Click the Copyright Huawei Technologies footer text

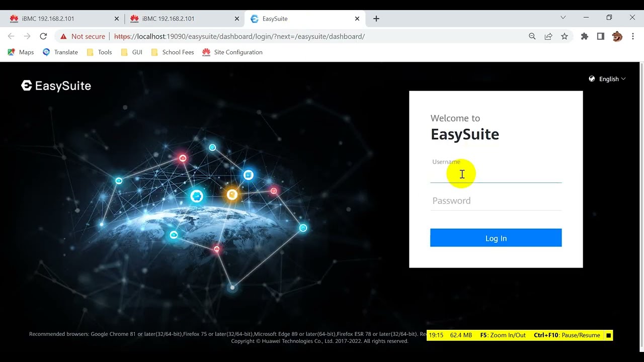pos(319,341)
